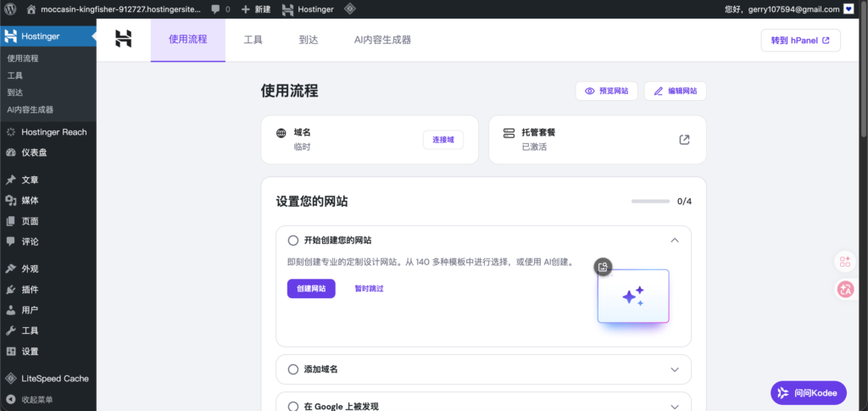Expand 在 Google 上被发现 section chevron
This screenshot has width=868, height=411.
click(x=674, y=407)
